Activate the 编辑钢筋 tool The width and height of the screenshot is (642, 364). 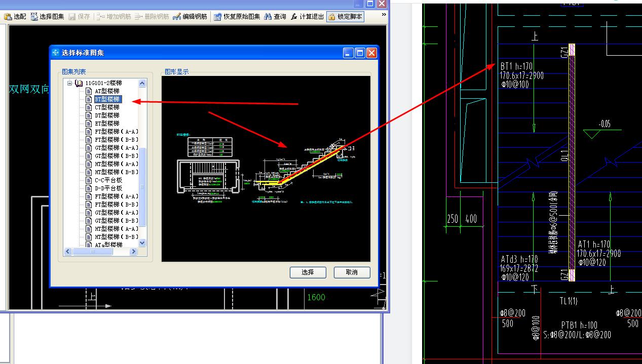190,16
